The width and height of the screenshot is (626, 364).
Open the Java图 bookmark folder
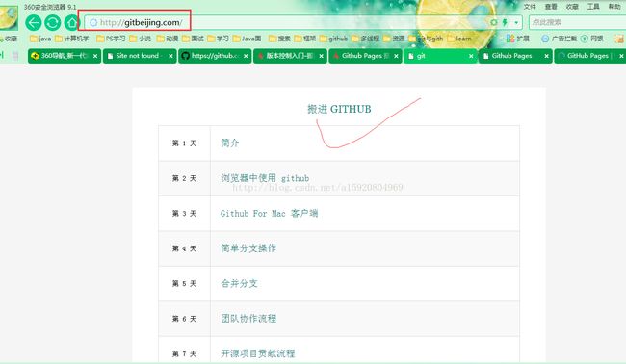248,39
